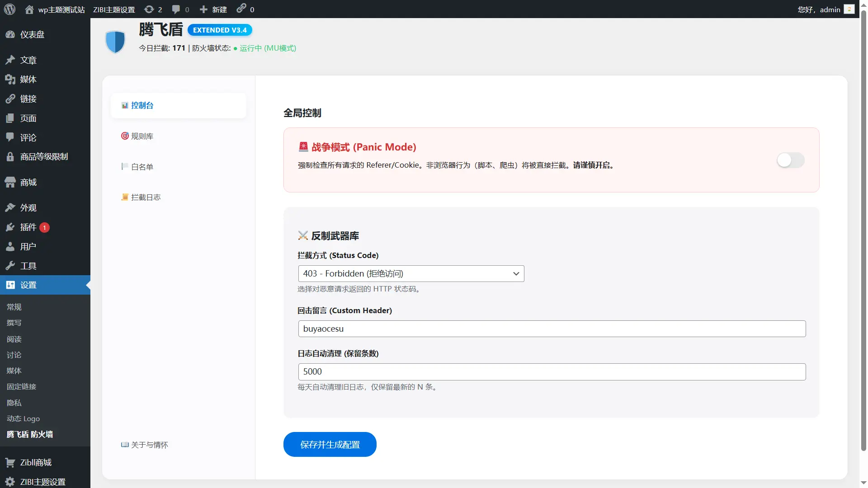Open the 商城 shop cart icon
Image resolution: width=868 pixels, height=488 pixels.
tap(11, 182)
